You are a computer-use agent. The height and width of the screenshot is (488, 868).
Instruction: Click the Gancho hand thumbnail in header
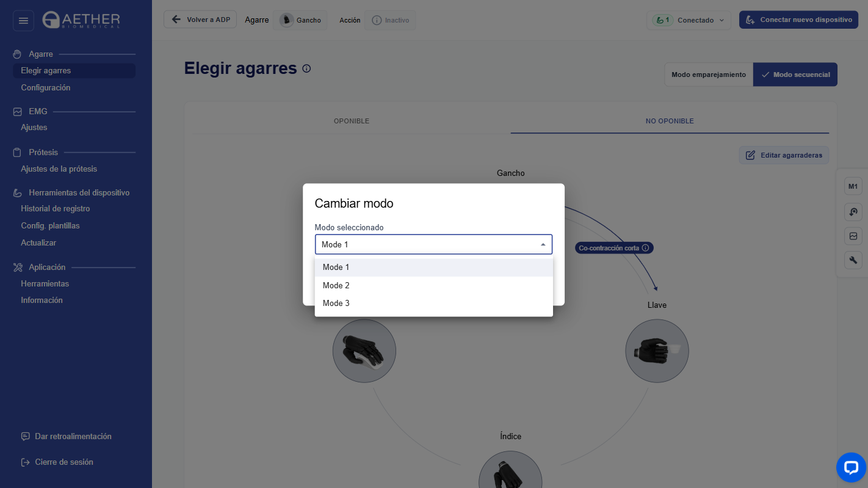tap(286, 20)
